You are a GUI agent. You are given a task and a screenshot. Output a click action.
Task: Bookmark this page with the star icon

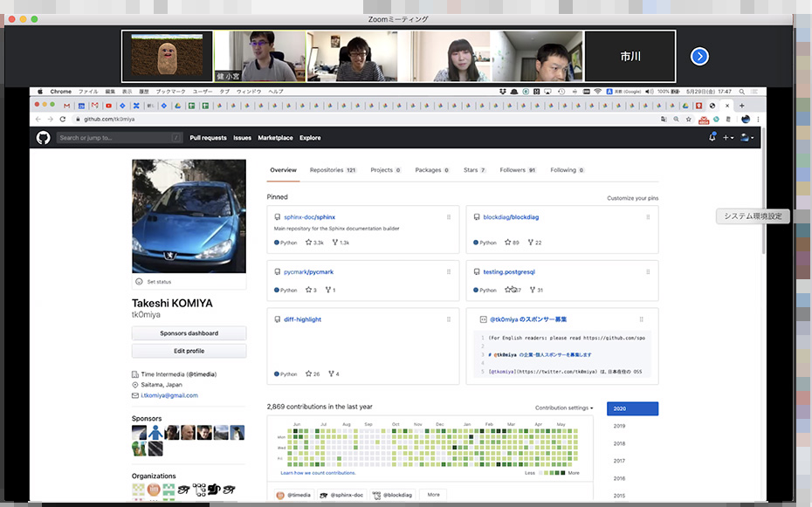(x=688, y=119)
